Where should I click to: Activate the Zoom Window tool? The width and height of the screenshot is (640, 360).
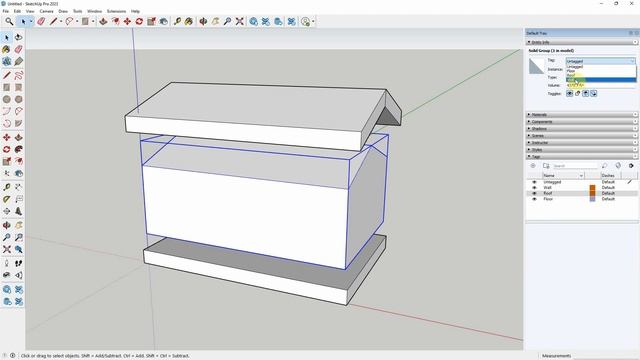coord(18,237)
